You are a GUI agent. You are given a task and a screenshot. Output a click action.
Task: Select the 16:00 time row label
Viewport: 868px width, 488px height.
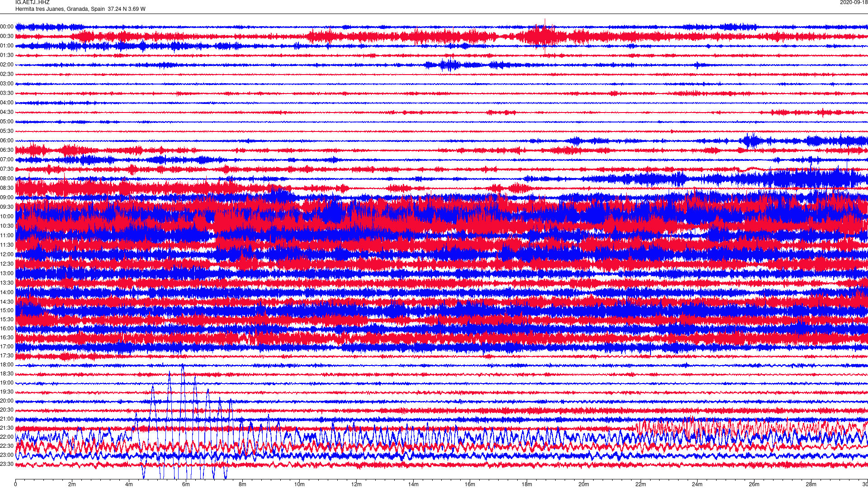7,329
